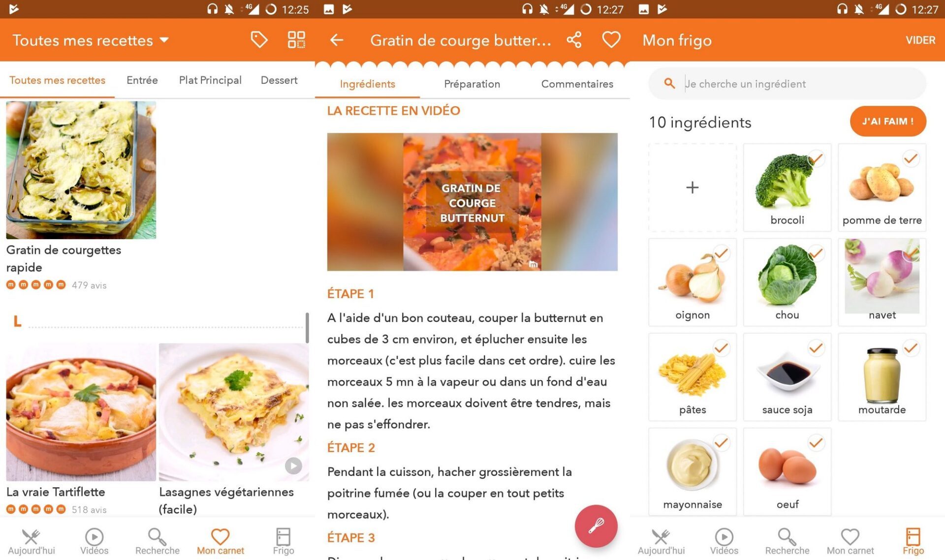Uncheck the brocoli ingredient checkmark
This screenshot has width=945, height=560.
pyautogui.click(x=816, y=158)
